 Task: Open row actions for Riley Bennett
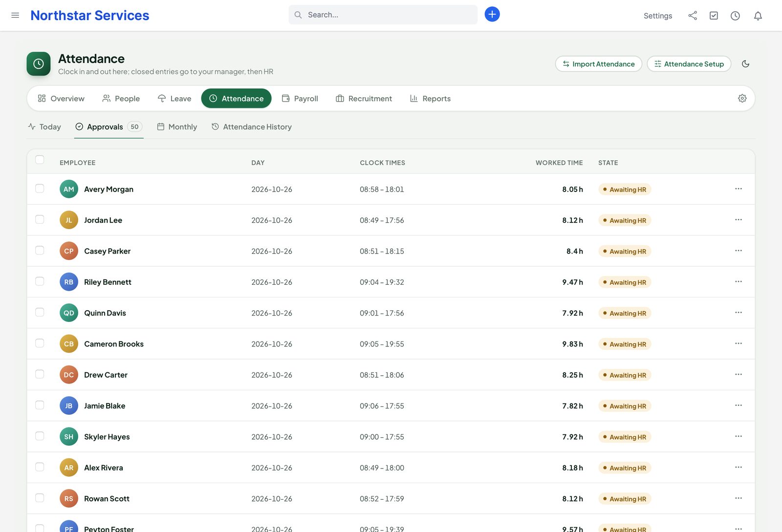739,282
